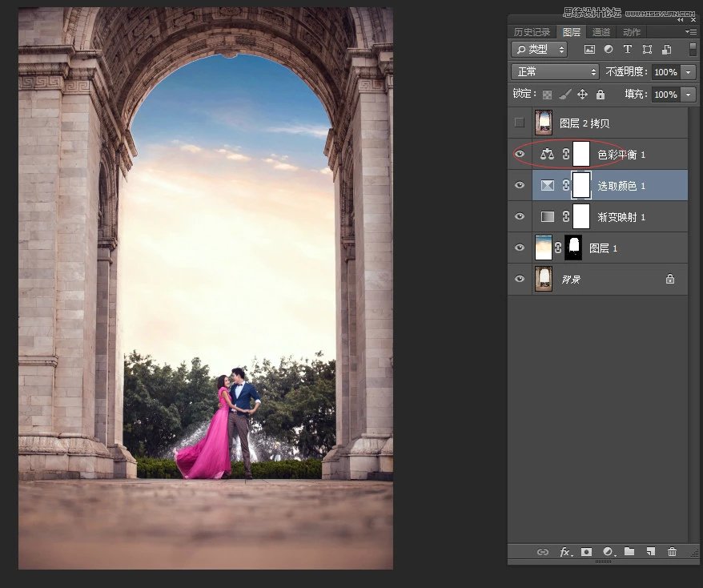Create a new layer
This screenshot has height=588, width=703.
(x=650, y=551)
